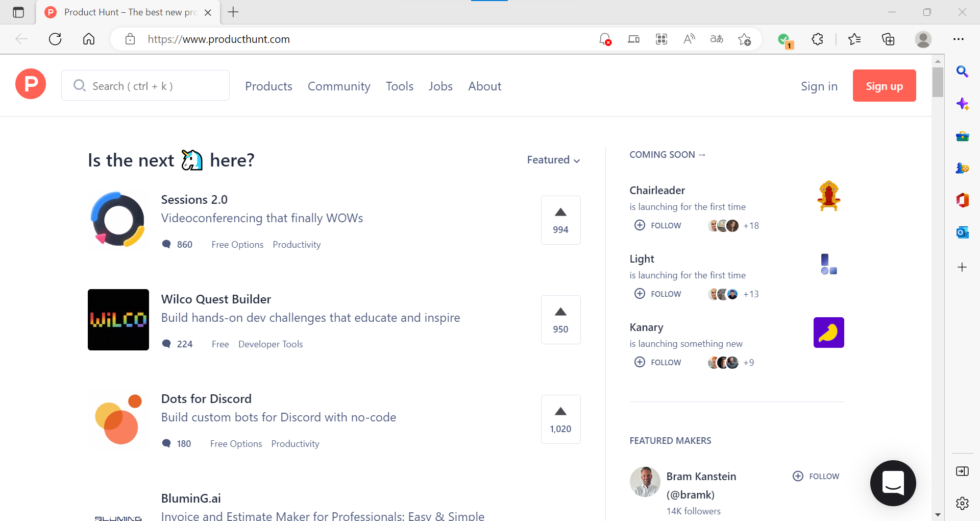Click the browser refresh icon

click(x=55, y=39)
